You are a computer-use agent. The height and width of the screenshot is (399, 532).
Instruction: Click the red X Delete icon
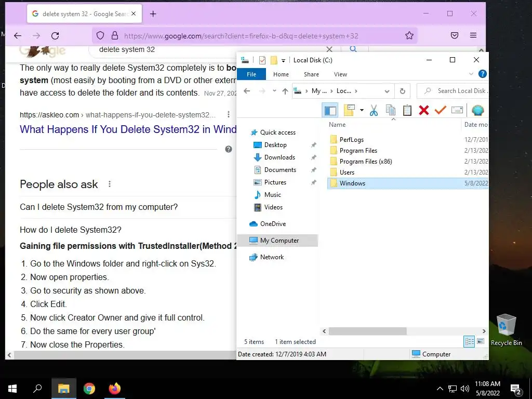424,110
